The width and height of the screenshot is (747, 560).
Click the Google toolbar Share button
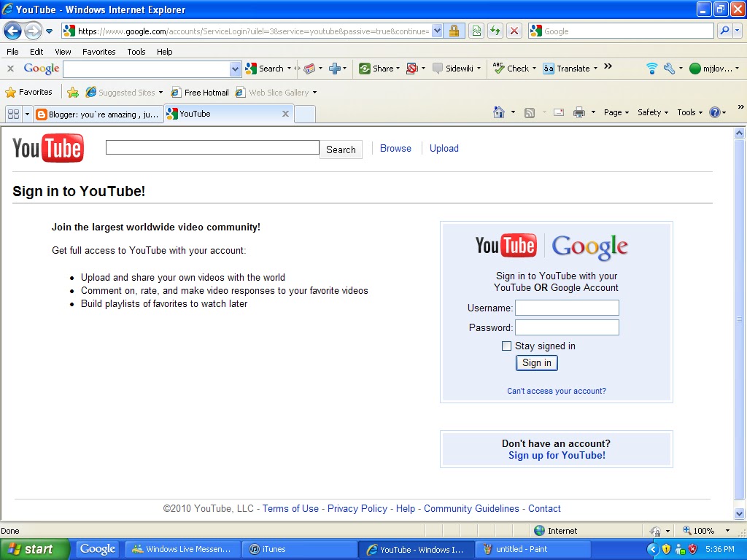[379, 69]
